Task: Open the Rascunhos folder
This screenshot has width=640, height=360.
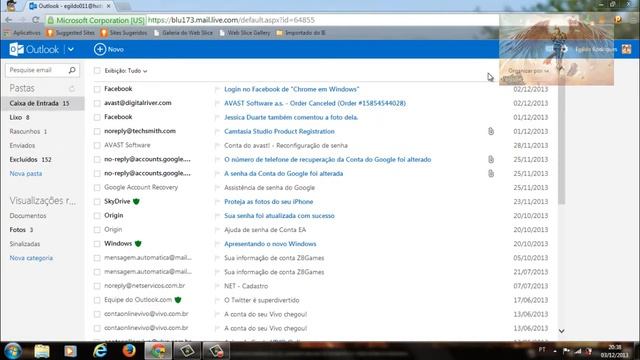Action: tap(28, 131)
